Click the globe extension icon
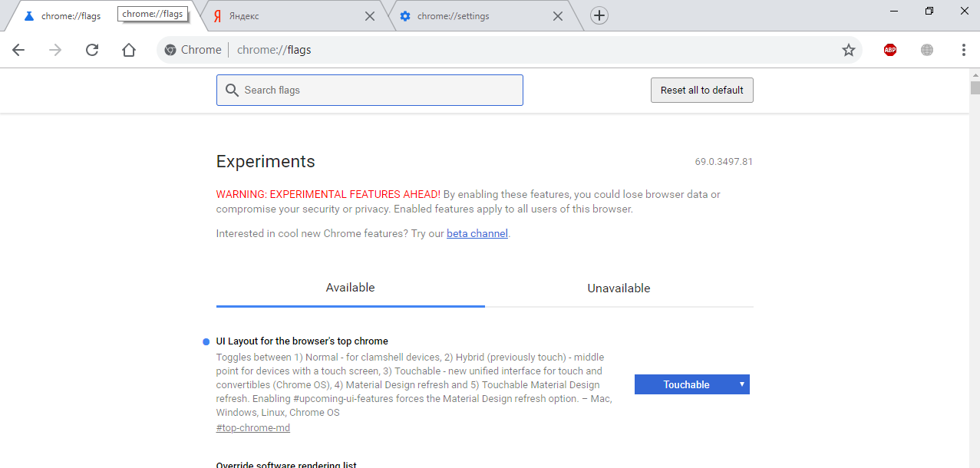The height and width of the screenshot is (468, 980). tap(927, 50)
